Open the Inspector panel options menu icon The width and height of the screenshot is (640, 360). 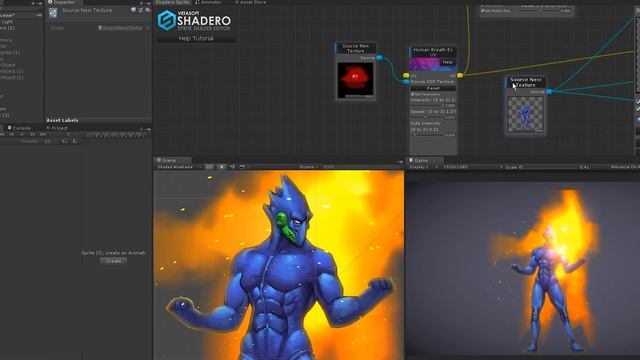(x=148, y=3)
